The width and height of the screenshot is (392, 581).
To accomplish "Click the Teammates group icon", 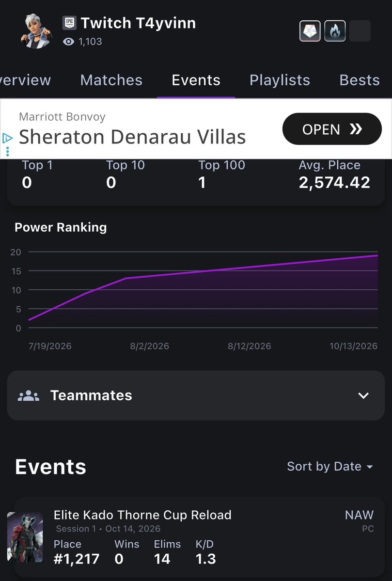I will 29,396.
